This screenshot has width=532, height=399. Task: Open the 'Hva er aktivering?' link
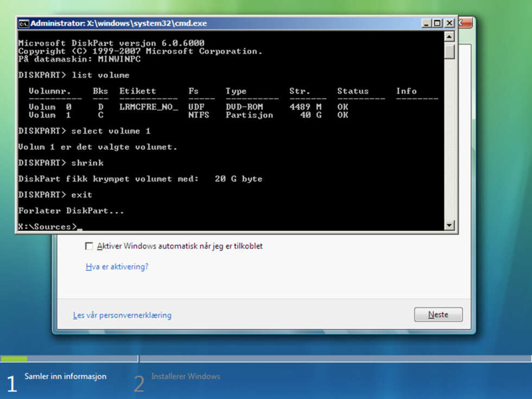117,267
